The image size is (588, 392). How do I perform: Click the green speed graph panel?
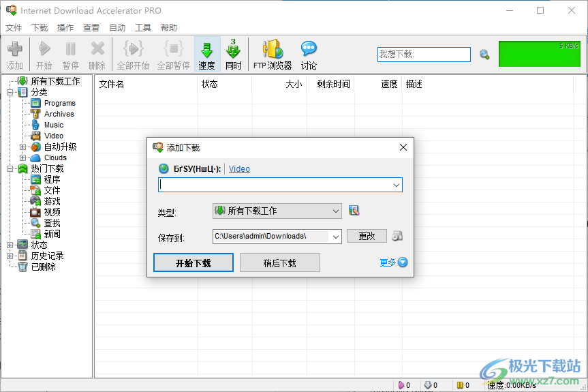pos(539,54)
